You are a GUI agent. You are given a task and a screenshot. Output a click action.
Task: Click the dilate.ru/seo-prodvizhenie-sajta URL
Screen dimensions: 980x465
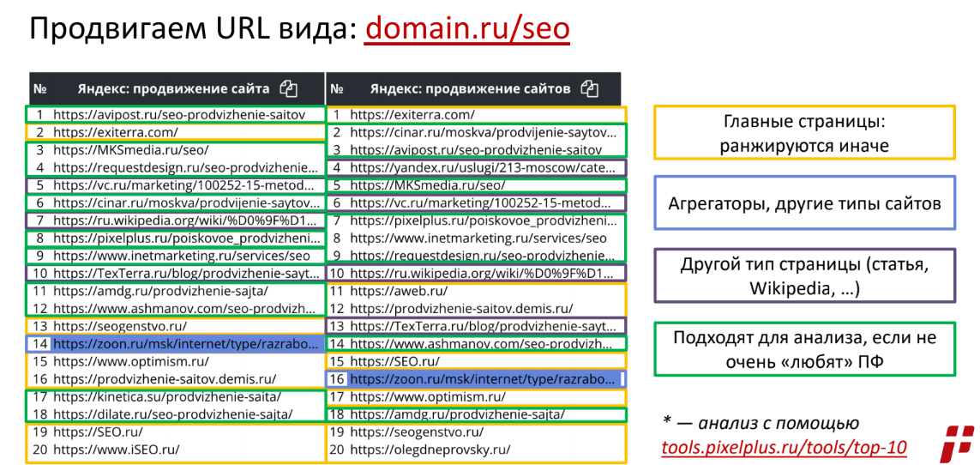(x=172, y=414)
